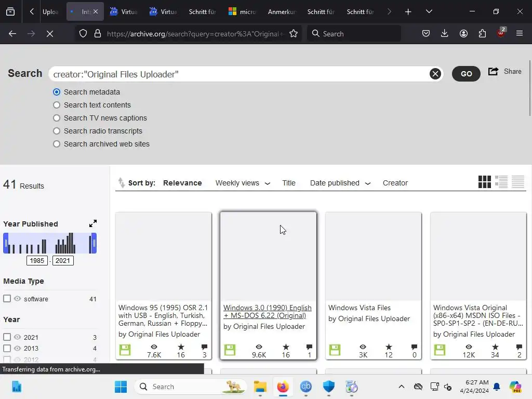Select Search archived web sites option
This screenshot has width=532, height=399.
(56, 144)
